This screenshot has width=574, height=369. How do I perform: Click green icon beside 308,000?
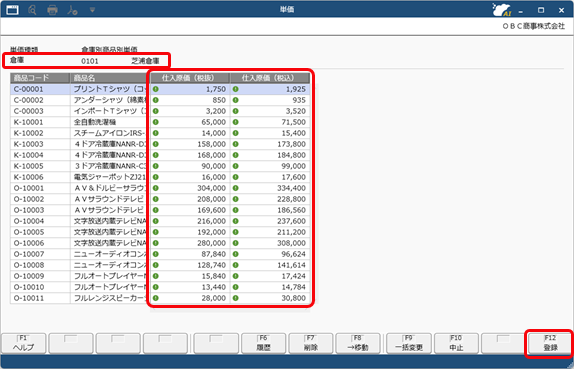235,243
